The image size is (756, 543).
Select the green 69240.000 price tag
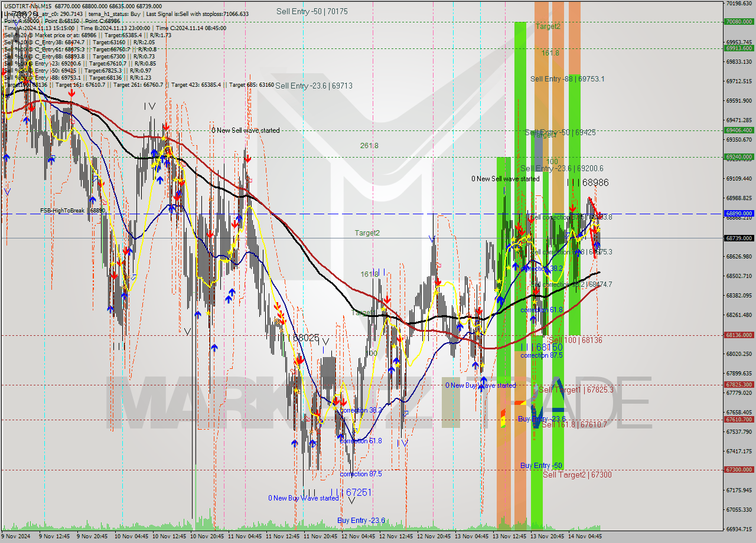738,157
